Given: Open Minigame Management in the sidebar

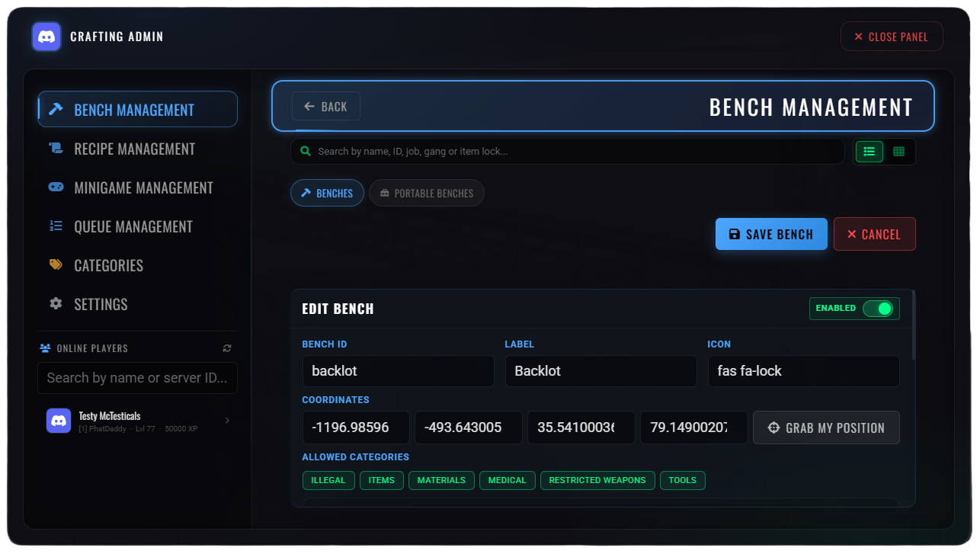Looking at the screenshot, I should [138, 187].
